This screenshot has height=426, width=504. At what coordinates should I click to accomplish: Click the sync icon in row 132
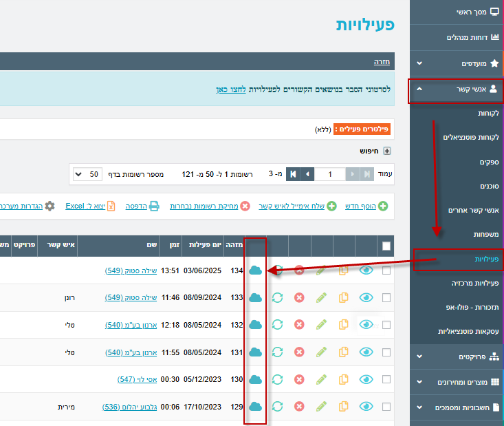(278, 325)
